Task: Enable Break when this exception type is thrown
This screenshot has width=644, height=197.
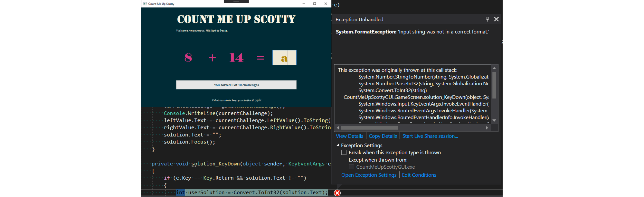Action: (x=344, y=152)
